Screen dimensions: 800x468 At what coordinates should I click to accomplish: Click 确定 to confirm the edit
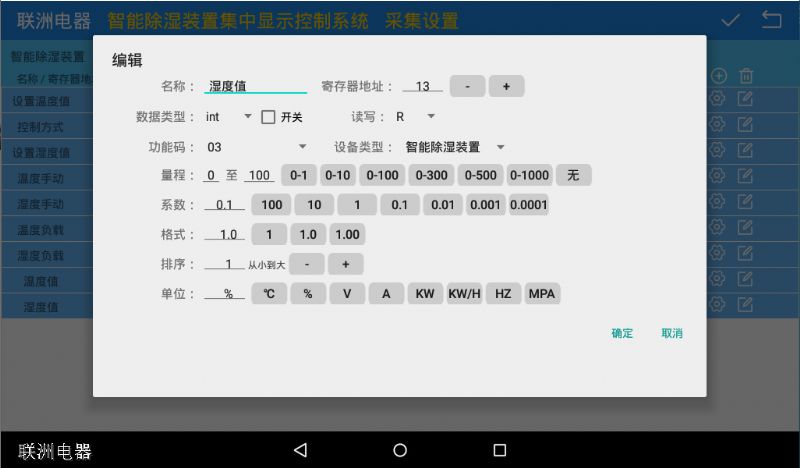(x=622, y=333)
